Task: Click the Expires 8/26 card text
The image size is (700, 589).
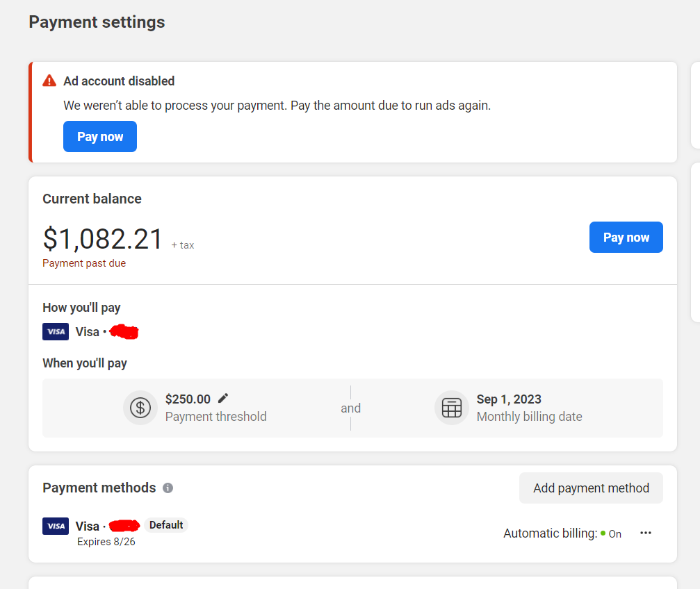Action: pyautogui.click(x=106, y=542)
